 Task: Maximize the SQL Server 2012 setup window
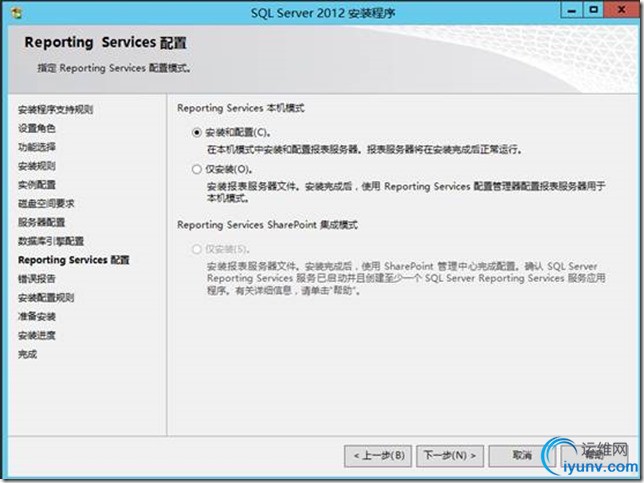(593, 10)
